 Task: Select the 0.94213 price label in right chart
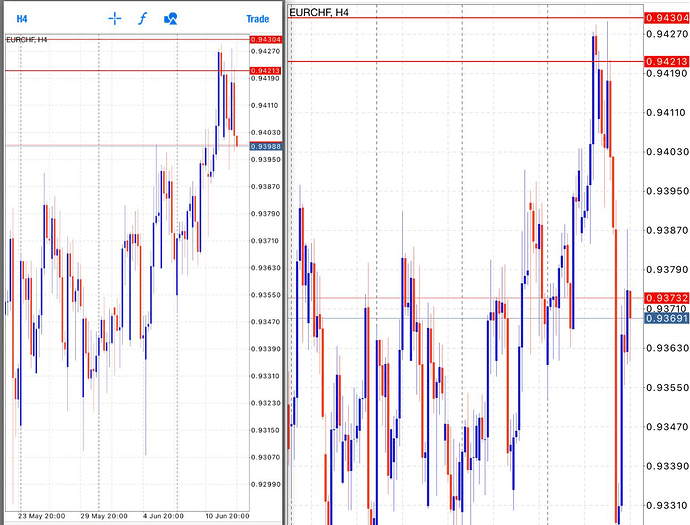[x=666, y=61]
